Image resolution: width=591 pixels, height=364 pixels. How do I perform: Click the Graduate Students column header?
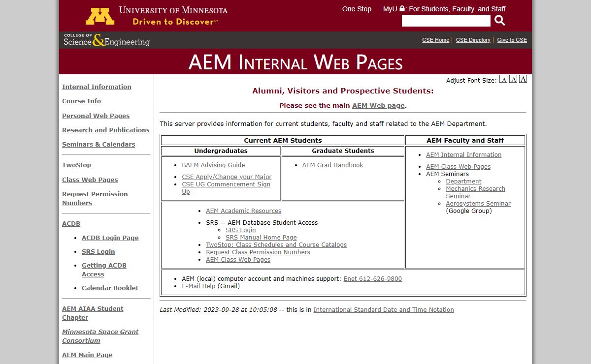click(343, 151)
